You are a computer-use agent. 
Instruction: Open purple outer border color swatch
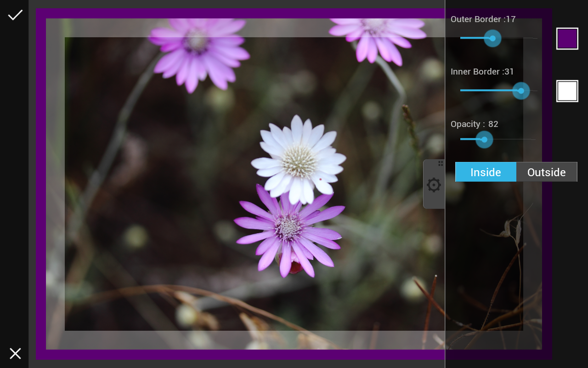(x=567, y=39)
